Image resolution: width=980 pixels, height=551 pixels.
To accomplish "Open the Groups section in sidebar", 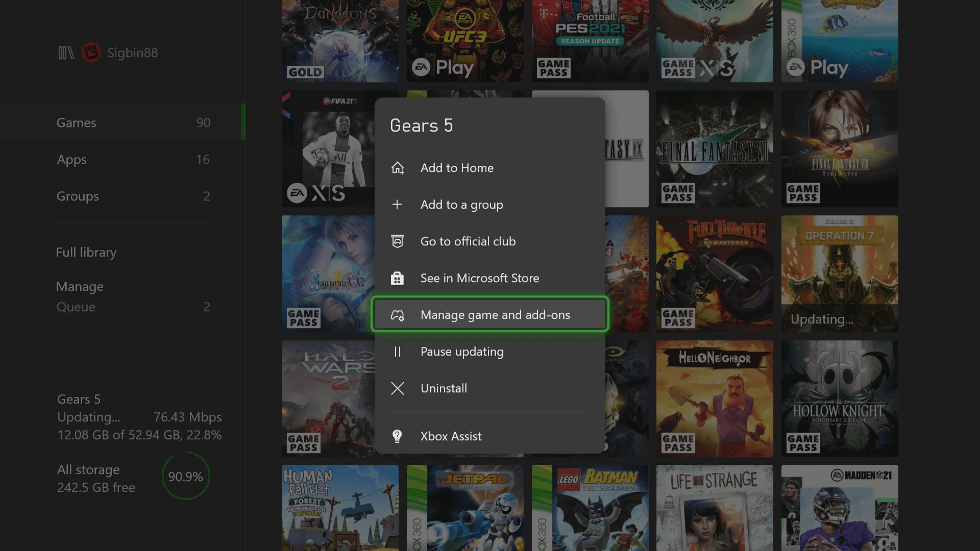I will (x=78, y=196).
